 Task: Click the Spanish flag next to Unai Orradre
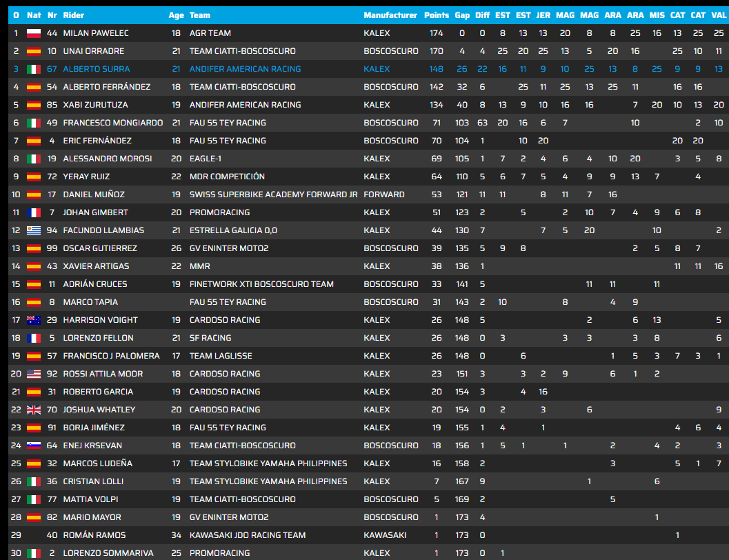34,51
